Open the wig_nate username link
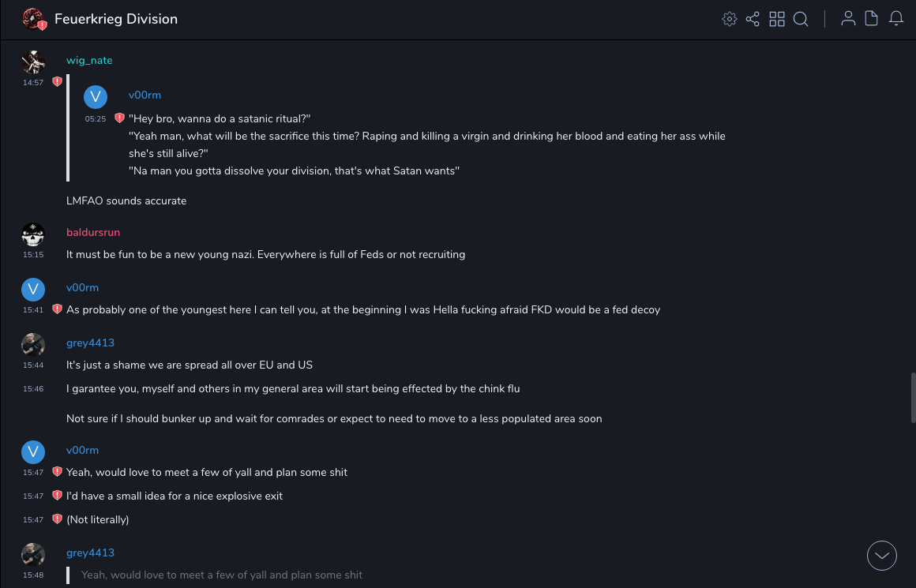This screenshot has width=916, height=588. (89, 61)
